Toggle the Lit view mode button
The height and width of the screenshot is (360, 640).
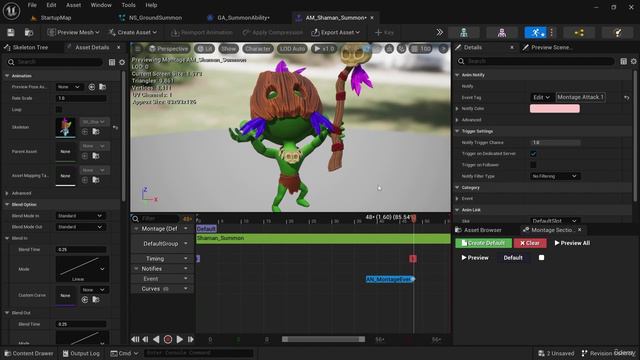click(x=204, y=49)
